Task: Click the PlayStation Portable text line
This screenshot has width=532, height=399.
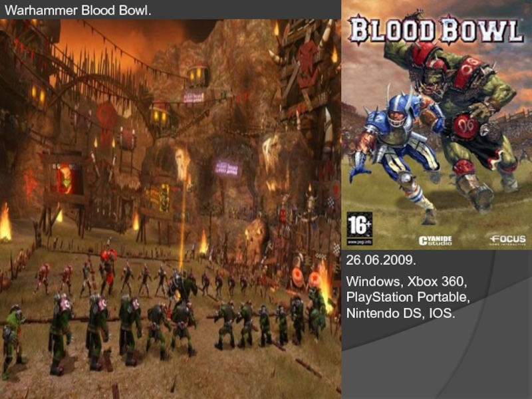Action: tap(408, 297)
